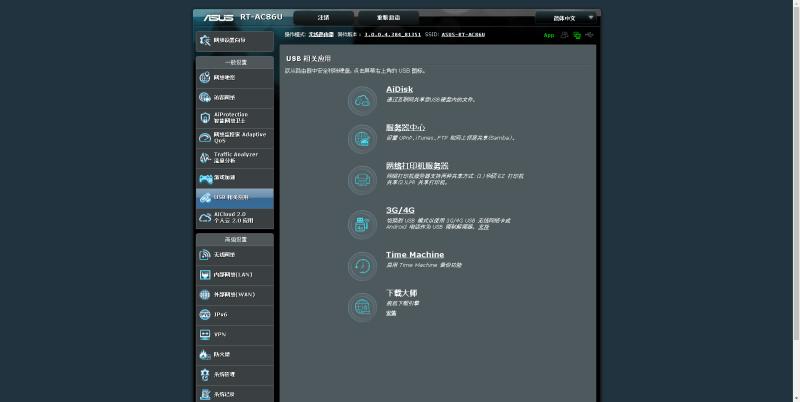This screenshot has height=402, width=800.
Task: Click the USB status icon in header
Action: tap(589, 35)
